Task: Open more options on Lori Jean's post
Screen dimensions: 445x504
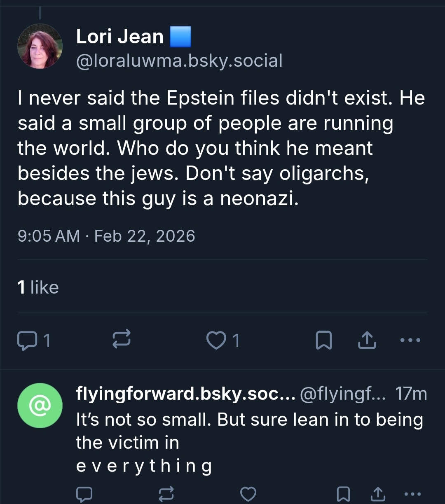Action: [410, 340]
